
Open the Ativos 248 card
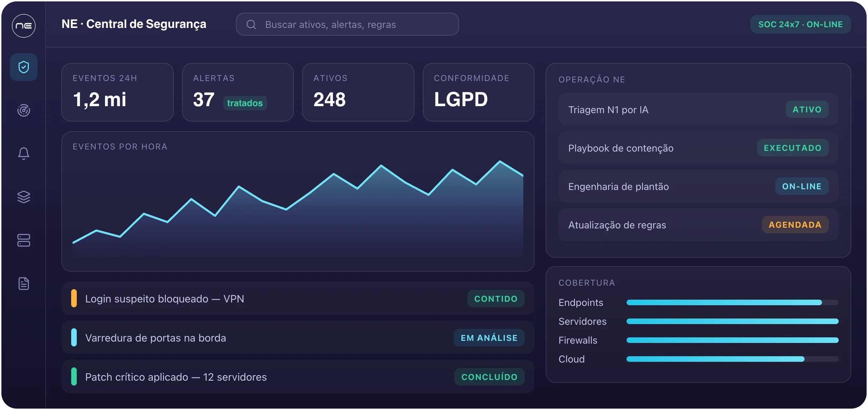click(x=358, y=92)
